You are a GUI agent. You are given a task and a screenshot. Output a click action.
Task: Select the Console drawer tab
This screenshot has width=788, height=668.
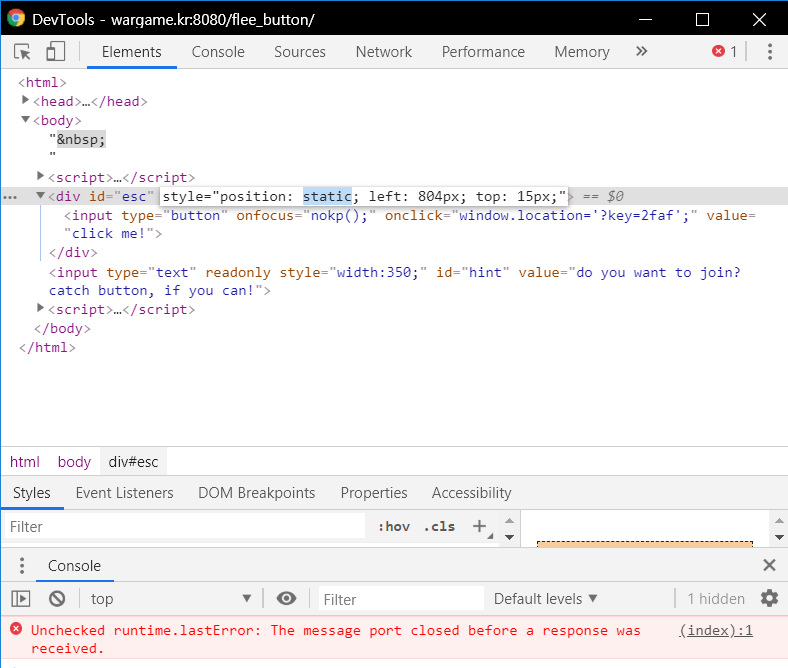pos(74,566)
